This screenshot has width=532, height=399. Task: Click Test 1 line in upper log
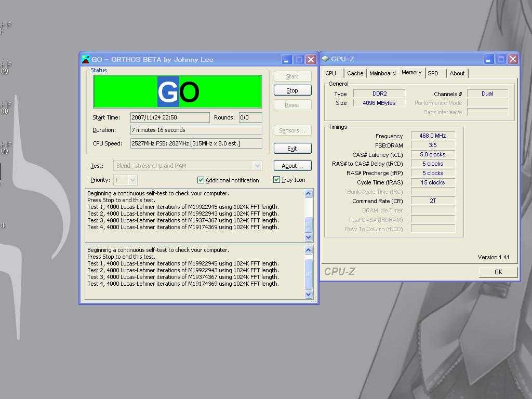pos(183,207)
